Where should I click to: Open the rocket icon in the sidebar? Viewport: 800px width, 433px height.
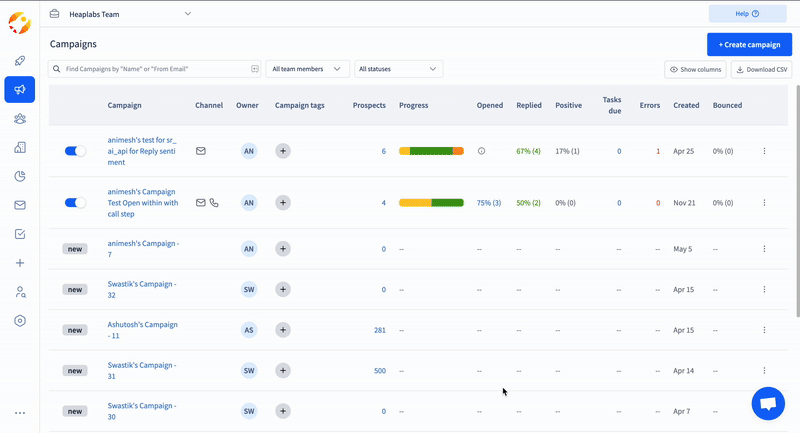(x=20, y=61)
